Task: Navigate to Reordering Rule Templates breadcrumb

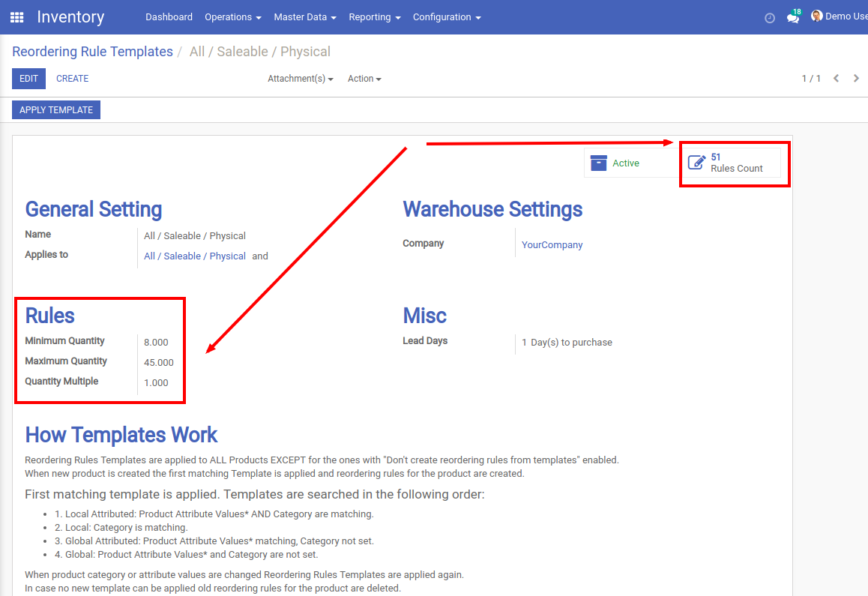Action: [x=92, y=52]
